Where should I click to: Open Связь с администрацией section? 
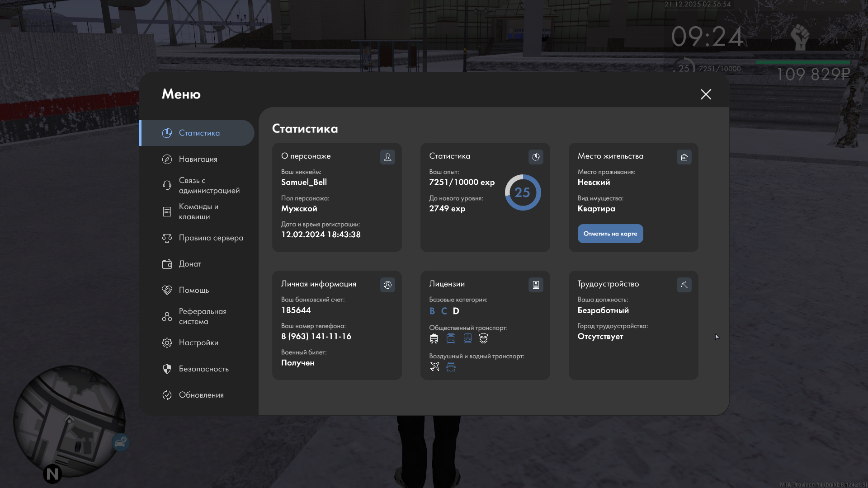[x=208, y=185]
